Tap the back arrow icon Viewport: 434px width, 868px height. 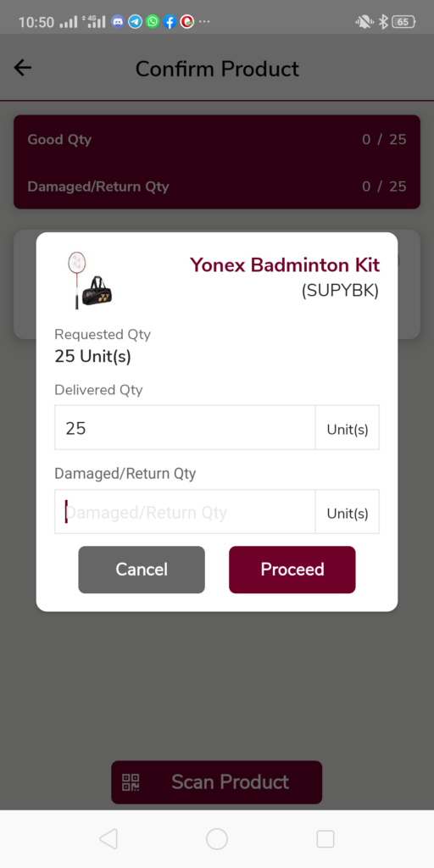23,68
